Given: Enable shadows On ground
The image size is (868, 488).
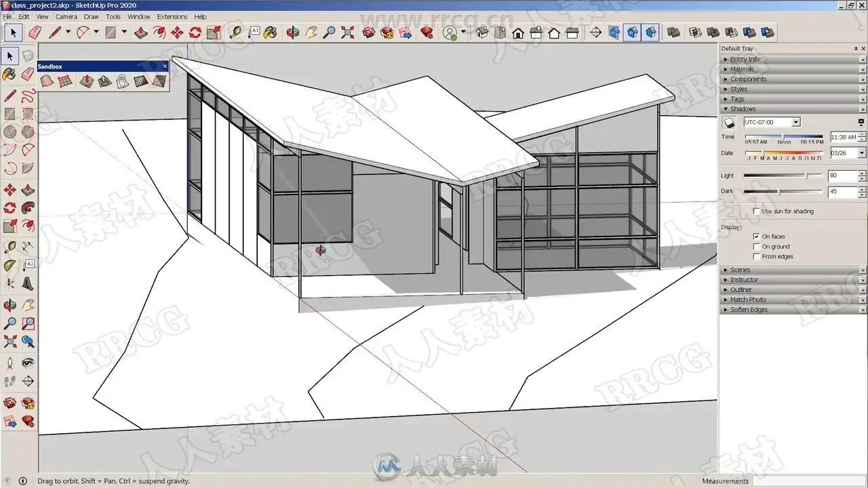Looking at the screenshot, I should point(757,247).
